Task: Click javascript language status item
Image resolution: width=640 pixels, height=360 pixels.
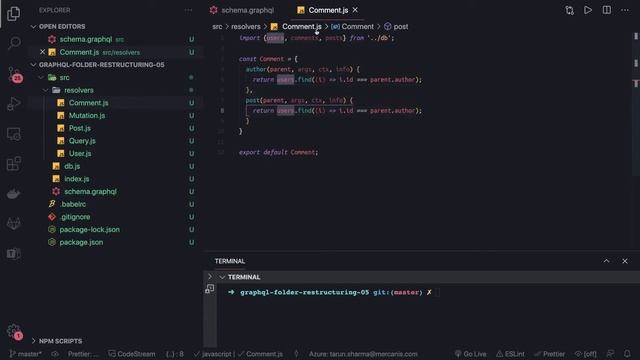Action: [213, 354]
